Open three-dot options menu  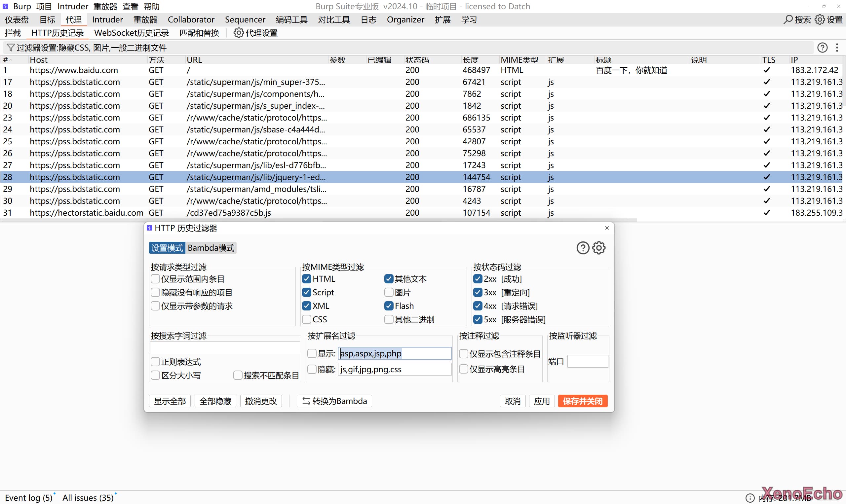(x=837, y=48)
